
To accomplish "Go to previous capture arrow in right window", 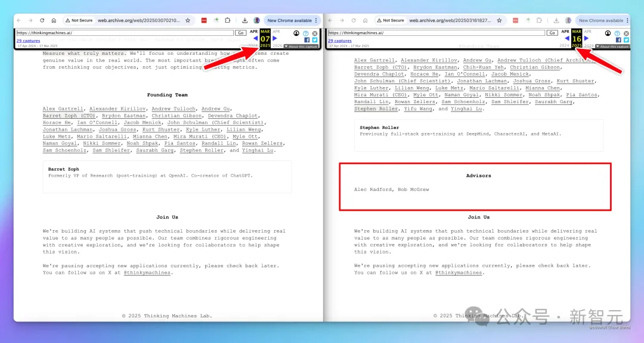I will (567, 38).
